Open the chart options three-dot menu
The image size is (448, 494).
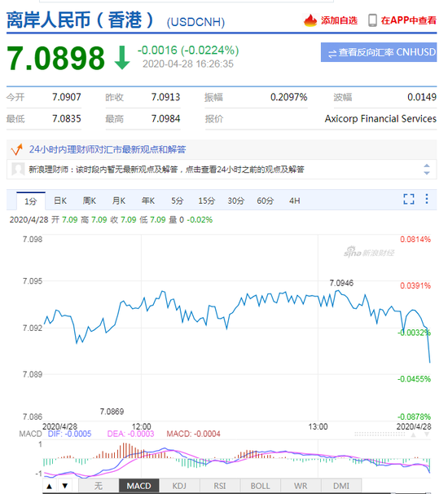coord(427,199)
